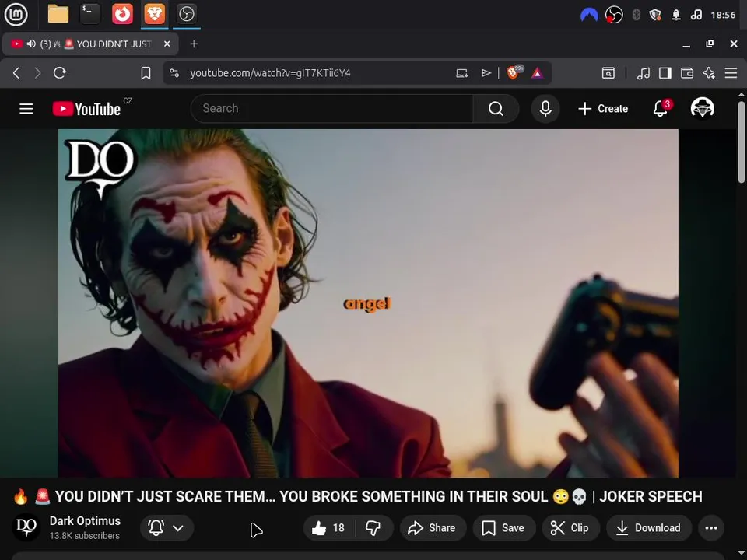Open the Brave Wallet icon
747x560 pixels.
[687, 73]
